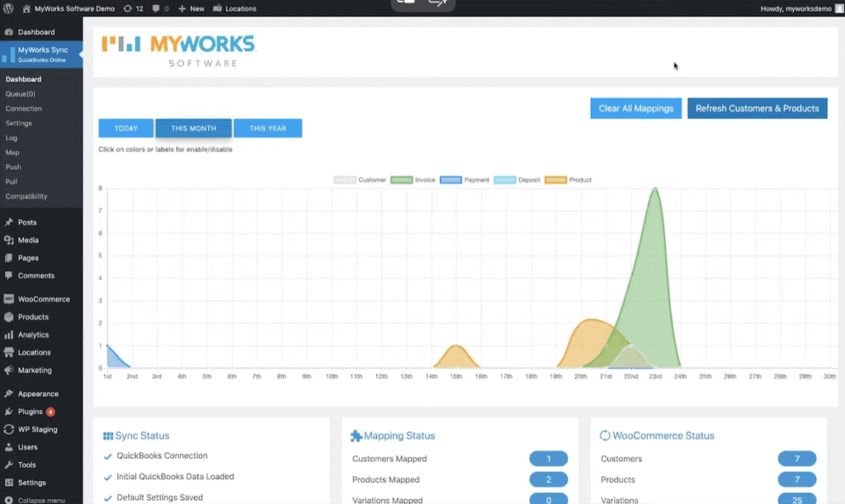Toggle the Deposit series in the chart legend
The width and height of the screenshot is (845, 504).
point(517,180)
